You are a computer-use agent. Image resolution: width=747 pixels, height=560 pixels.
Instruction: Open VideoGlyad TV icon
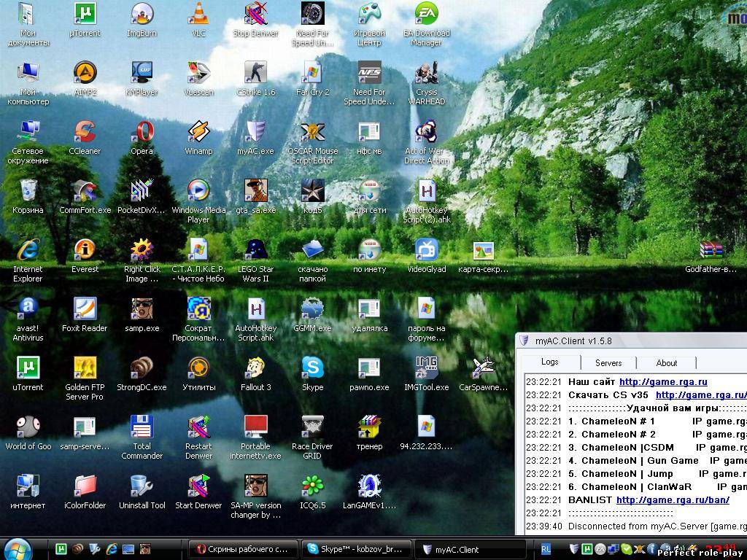pos(426,256)
